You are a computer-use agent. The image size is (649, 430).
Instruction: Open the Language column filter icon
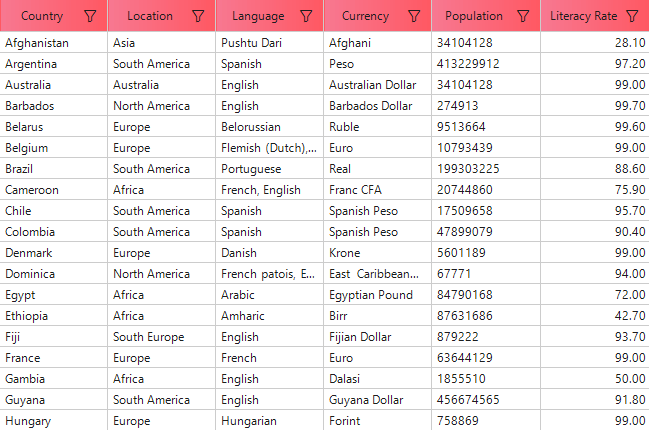[305, 16]
